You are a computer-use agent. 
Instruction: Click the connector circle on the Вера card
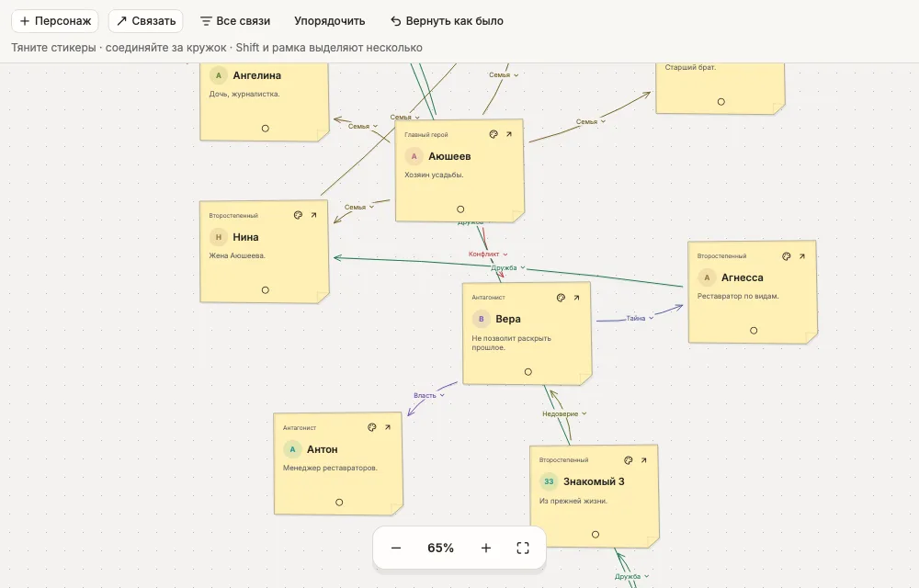click(528, 372)
